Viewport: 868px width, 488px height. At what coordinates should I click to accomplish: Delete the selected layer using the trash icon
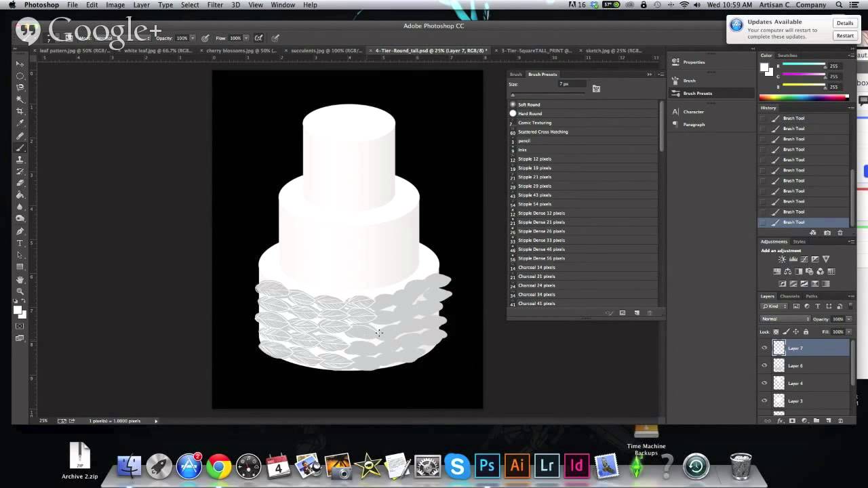coord(841,421)
